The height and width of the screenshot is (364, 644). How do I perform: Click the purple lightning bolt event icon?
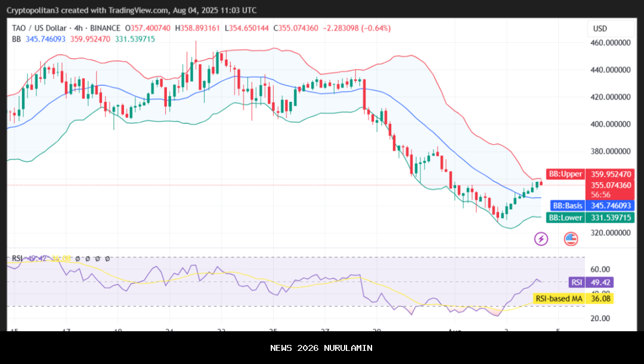pos(541,239)
